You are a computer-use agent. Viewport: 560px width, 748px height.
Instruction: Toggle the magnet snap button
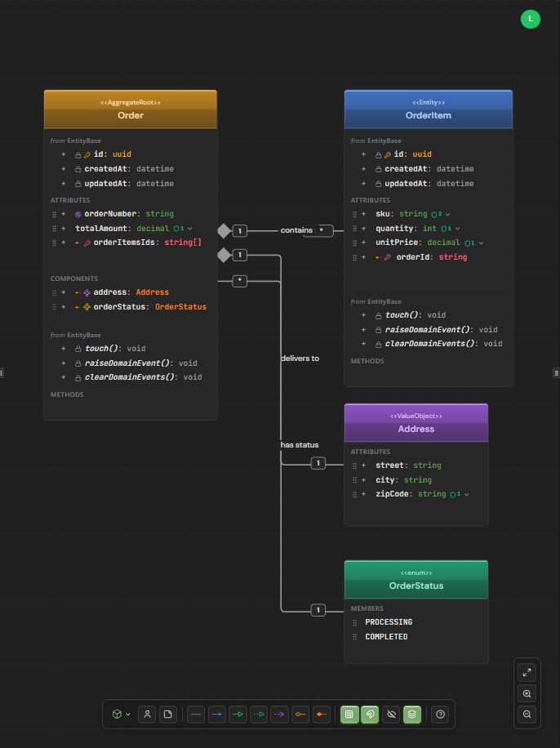point(370,714)
